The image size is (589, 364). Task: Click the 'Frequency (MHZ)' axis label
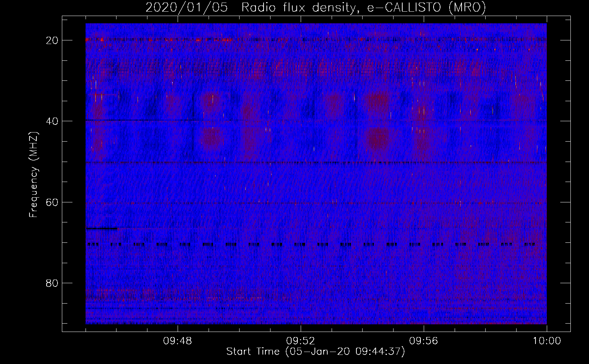[x=33, y=174]
